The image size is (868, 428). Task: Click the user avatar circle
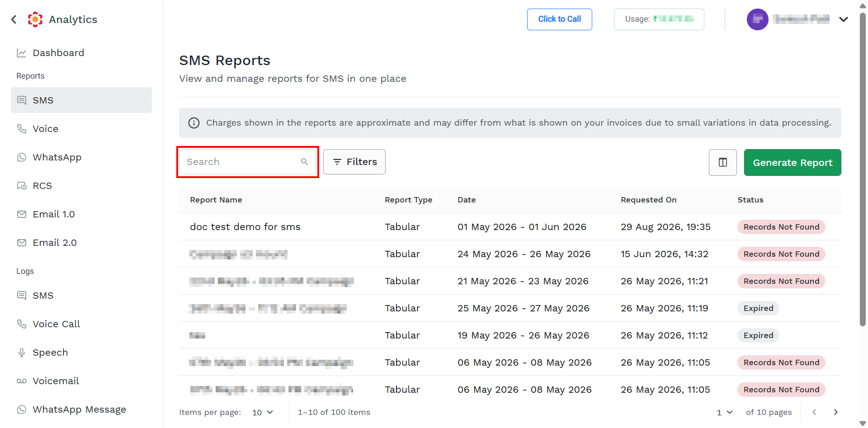click(x=757, y=19)
